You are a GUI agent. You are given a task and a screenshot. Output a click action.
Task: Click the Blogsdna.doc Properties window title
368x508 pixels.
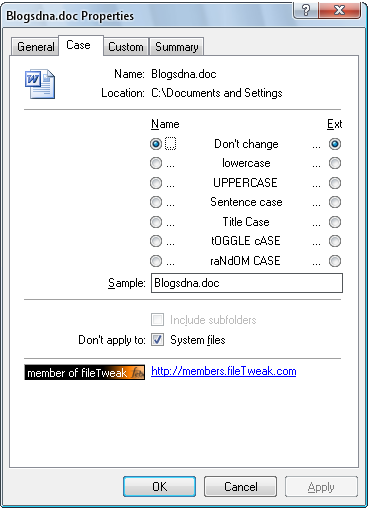coord(70,16)
